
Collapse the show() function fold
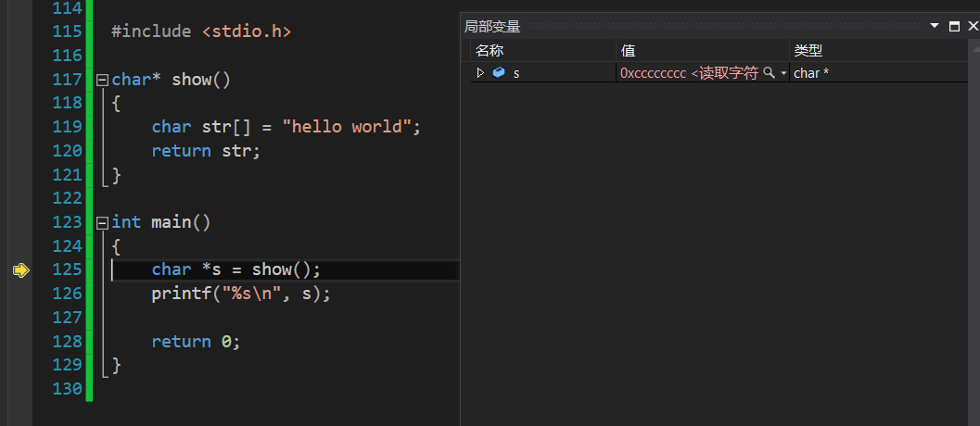[102, 80]
